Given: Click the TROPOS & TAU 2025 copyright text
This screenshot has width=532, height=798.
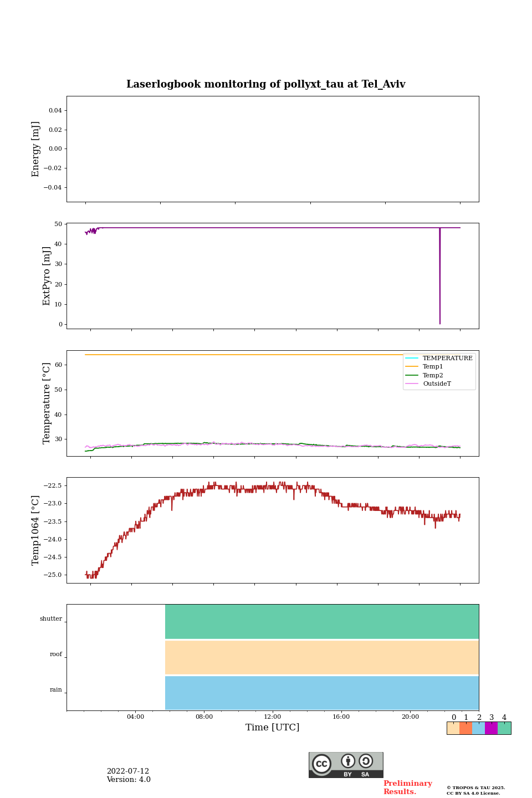Looking at the screenshot, I should pyautogui.click(x=476, y=787).
